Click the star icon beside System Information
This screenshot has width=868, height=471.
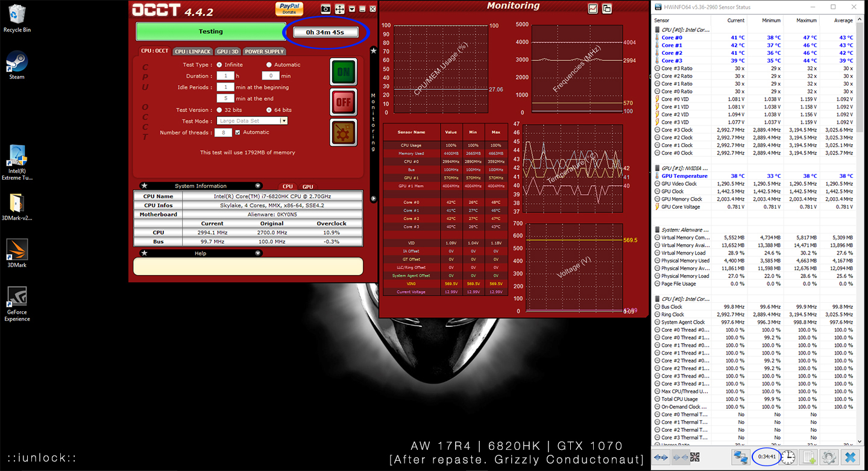144,186
